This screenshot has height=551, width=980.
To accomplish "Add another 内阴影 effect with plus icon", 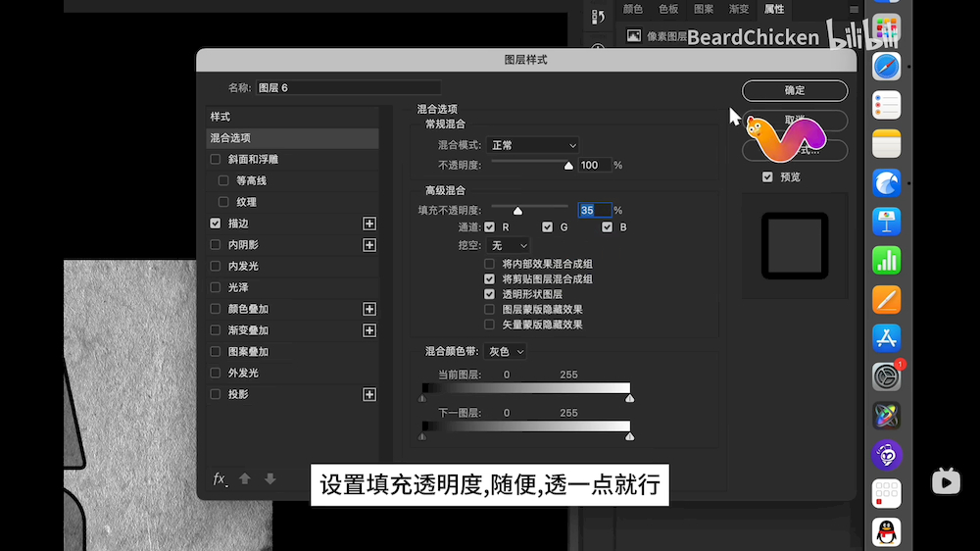I will click(x=369, y=244).
